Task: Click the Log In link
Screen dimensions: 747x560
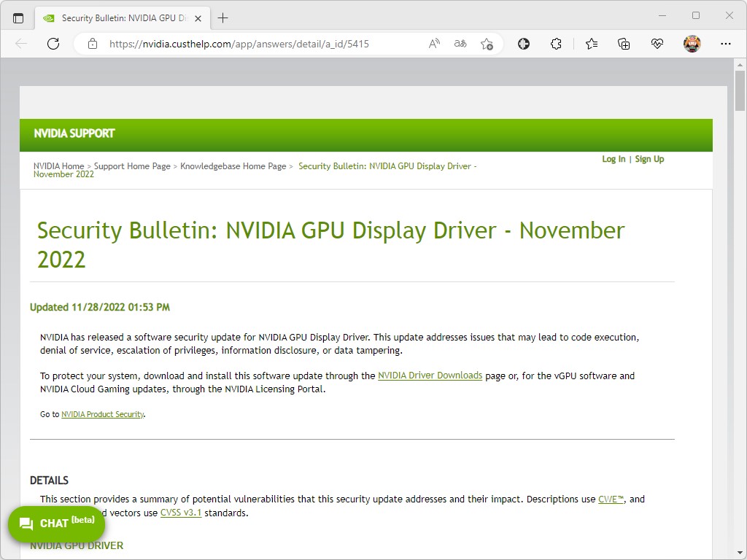Action: 614,159
